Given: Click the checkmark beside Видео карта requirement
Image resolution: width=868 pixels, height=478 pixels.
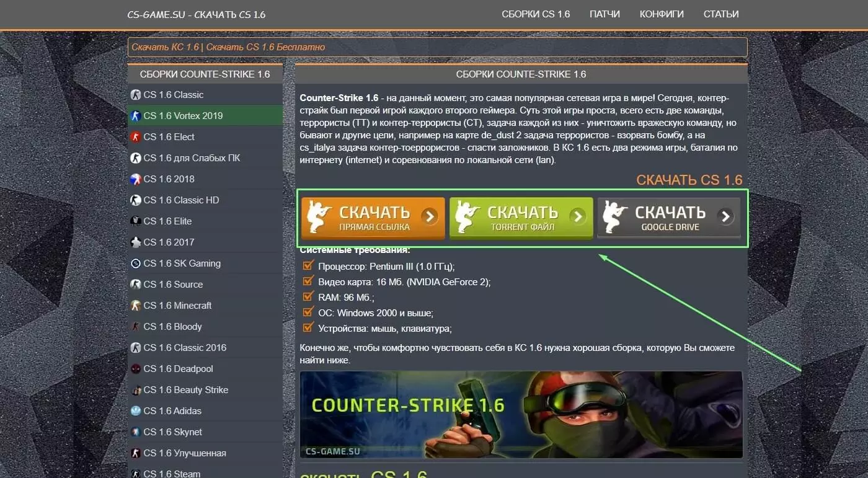Looking at the screenshot, I should [308, 281].
